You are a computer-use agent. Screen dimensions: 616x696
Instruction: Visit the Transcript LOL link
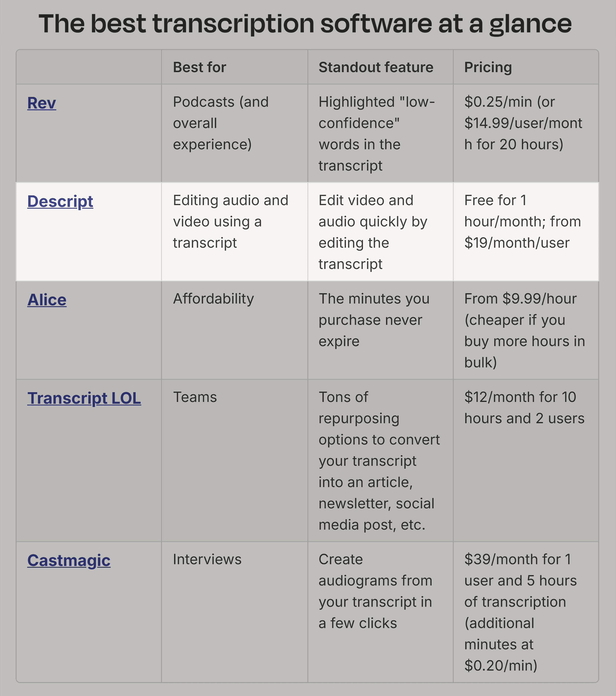pos(84,398)
